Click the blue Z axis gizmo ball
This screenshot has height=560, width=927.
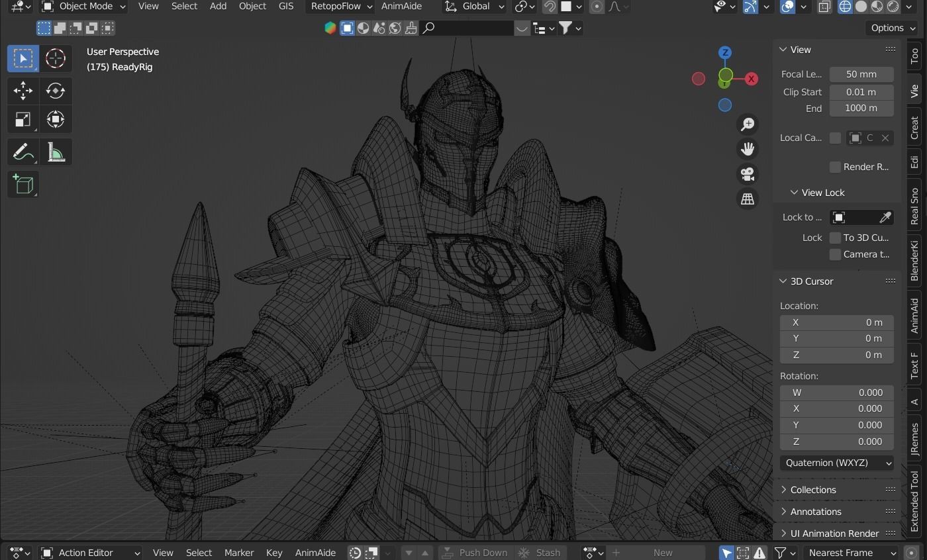coord(725,52)
